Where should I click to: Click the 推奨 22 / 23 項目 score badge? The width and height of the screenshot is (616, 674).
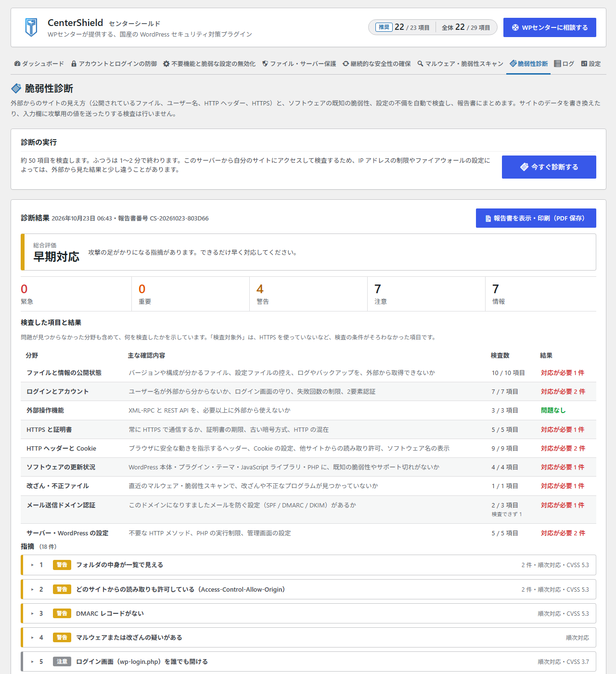[402, 27]
